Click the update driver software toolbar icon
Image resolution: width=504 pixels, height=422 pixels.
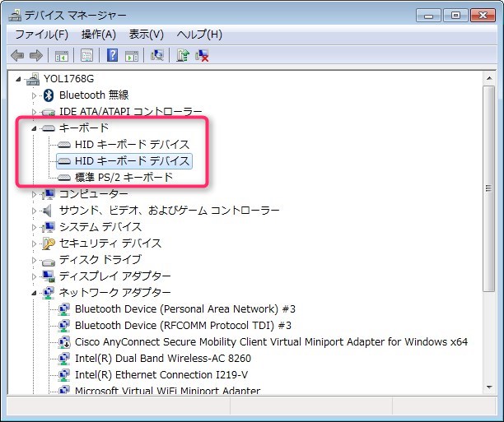183,55
